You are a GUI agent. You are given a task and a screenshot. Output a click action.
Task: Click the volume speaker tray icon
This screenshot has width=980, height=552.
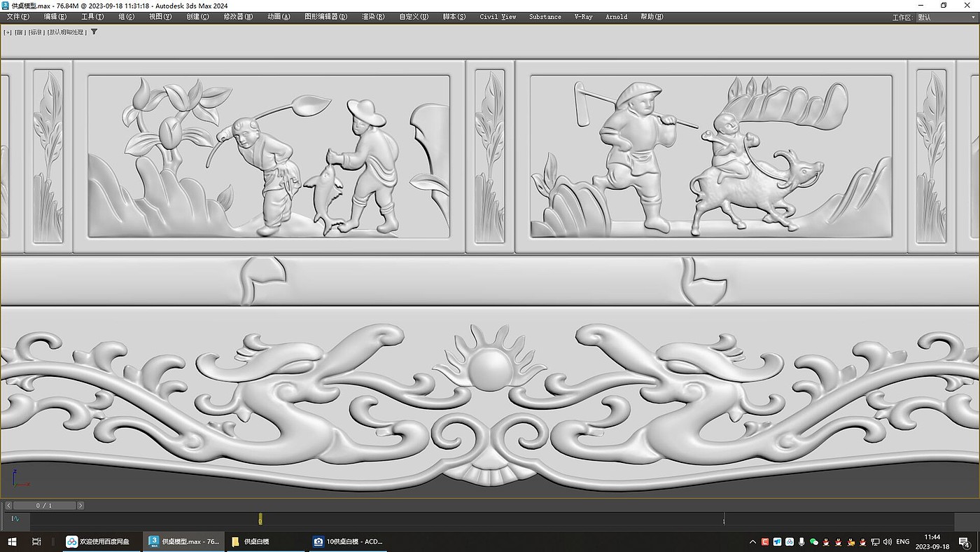[887, 541]
